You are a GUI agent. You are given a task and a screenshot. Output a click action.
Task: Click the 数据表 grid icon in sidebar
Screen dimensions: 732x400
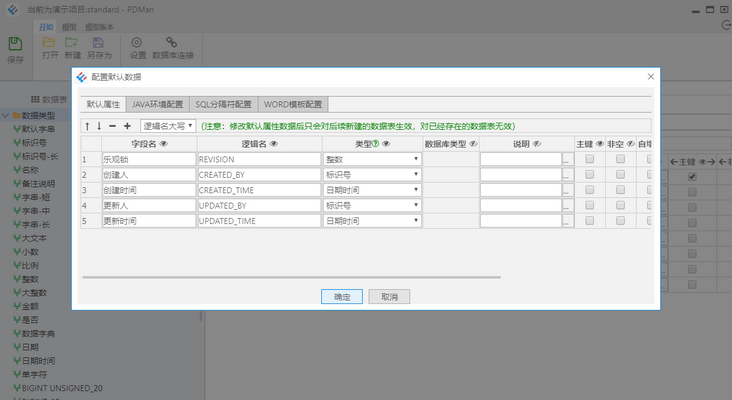pos(35,99)
